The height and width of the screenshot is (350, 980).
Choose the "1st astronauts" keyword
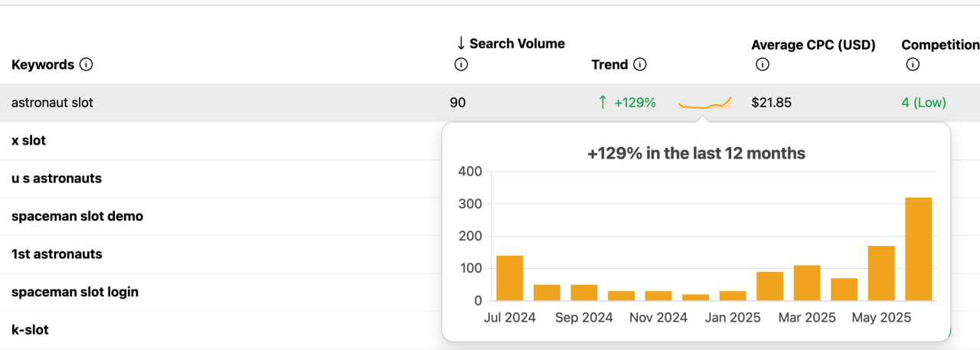(57, 254)
